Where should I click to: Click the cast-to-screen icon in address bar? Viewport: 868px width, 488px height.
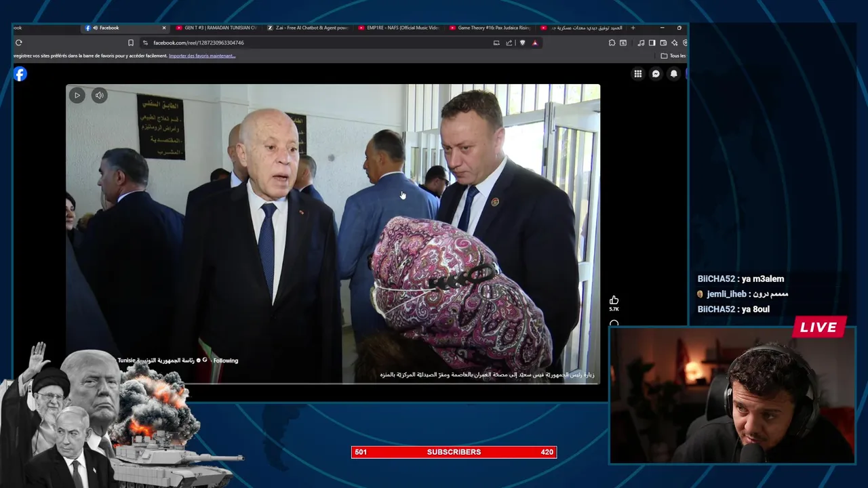pos(496,43)
